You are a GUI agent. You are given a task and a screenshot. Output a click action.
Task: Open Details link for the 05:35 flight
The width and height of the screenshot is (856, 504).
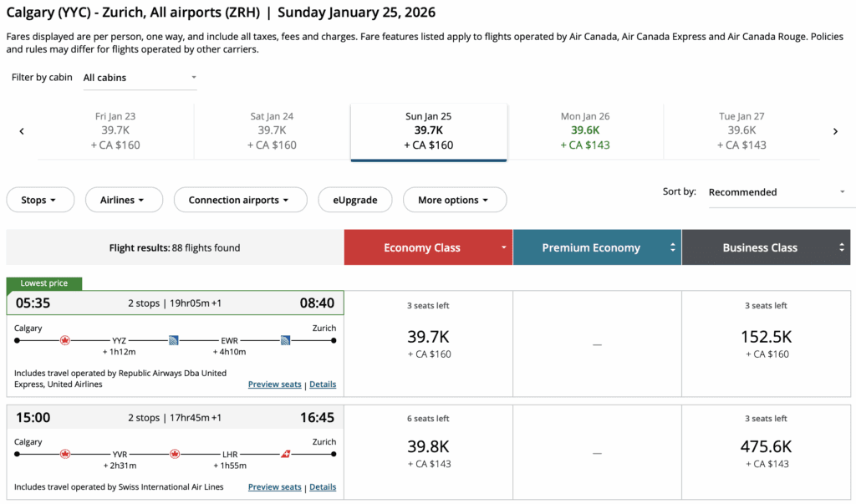click(323, 384)
